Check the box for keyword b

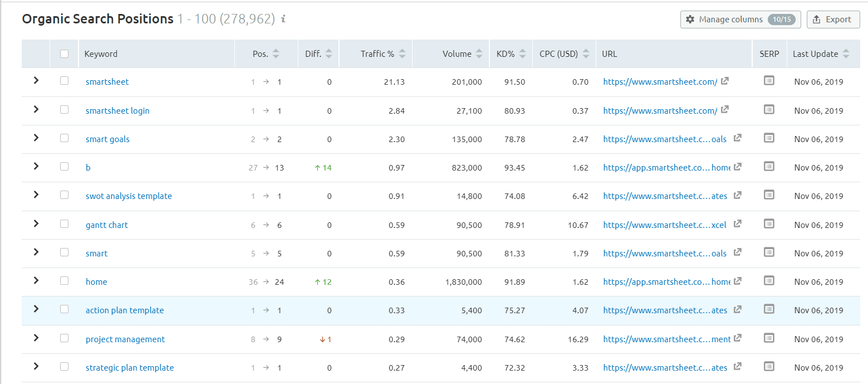[64, 166]
